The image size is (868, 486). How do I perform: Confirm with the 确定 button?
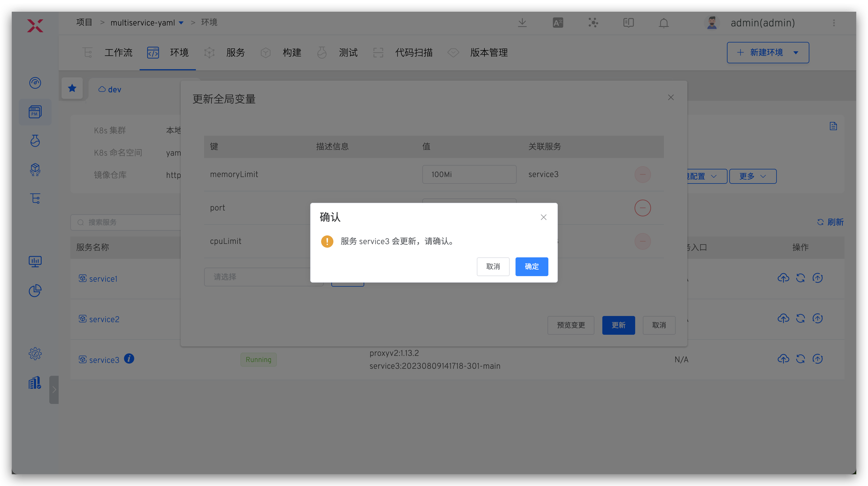pyautogui.click(x=531, y=266)
